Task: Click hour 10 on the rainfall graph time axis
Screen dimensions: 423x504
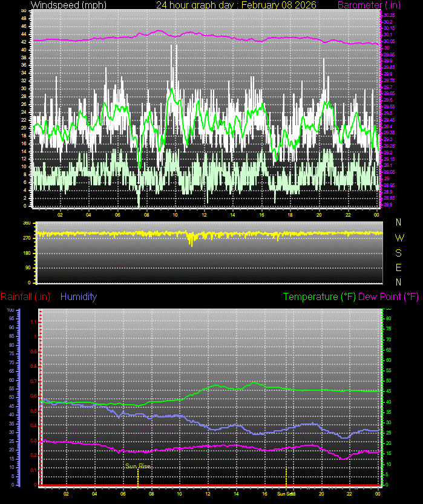Action: 179,494
